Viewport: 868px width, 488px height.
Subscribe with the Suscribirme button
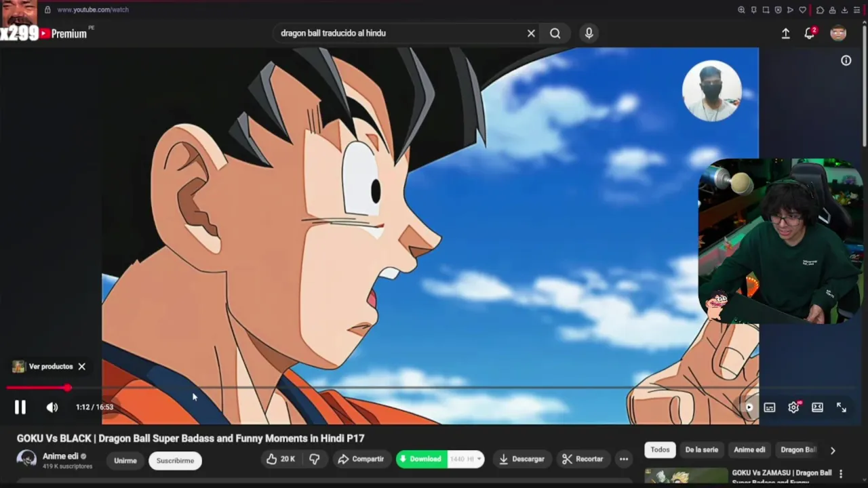(x=175, y=461)
